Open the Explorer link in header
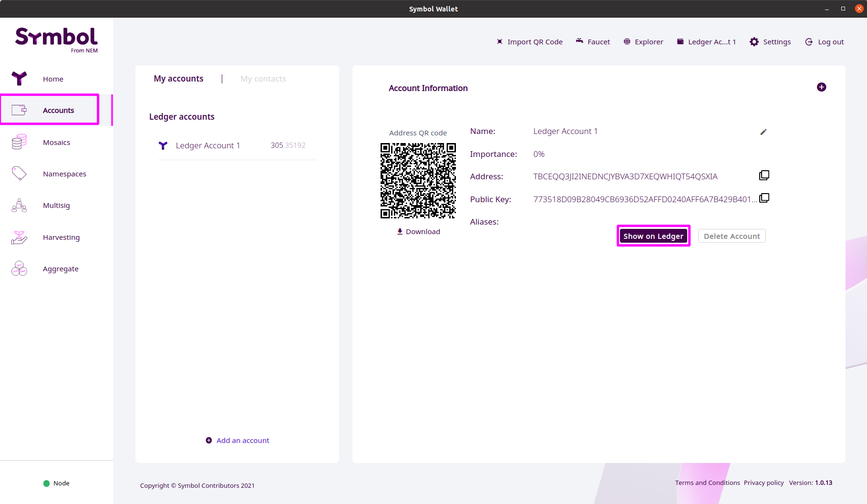 click(x=643, y=41)
